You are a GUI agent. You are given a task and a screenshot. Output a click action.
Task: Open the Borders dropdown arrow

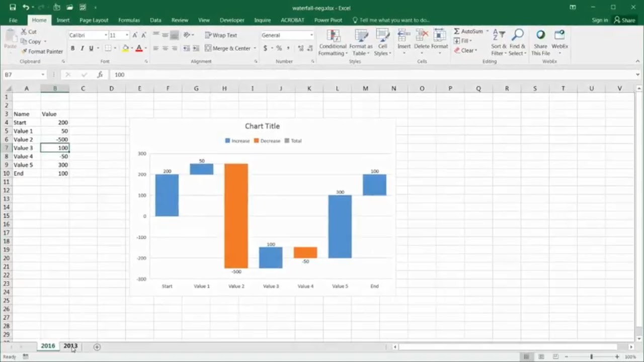(x=116, y=48)
